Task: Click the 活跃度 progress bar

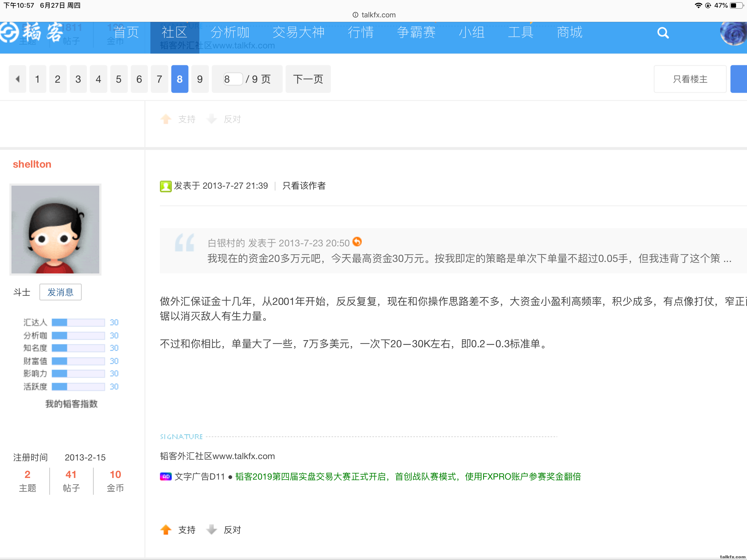Action: pos(78,387)
